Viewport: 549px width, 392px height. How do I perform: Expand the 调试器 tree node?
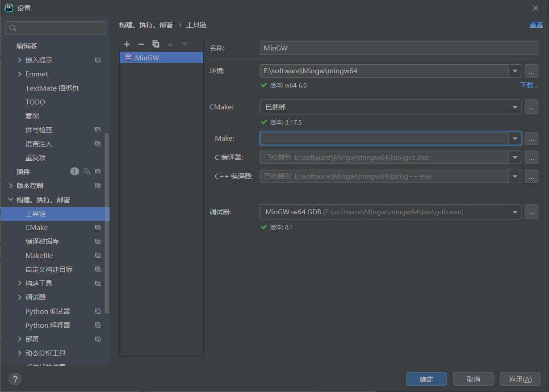[20, 297]
